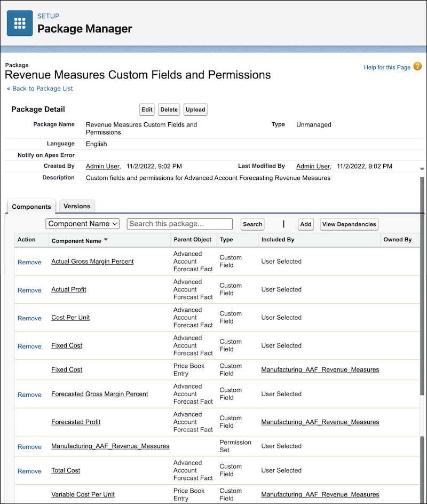Remove the Cost Per Unit component

tap(29, 318)
